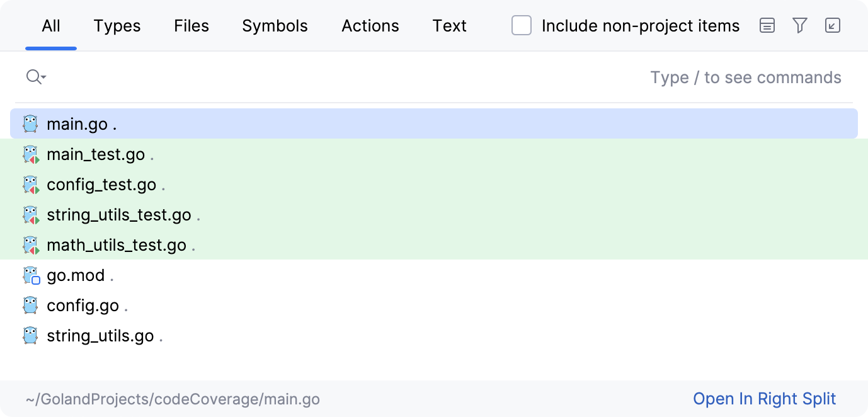868x417 pixels.
Task: Click the search input field
Action: pos(315,77)
